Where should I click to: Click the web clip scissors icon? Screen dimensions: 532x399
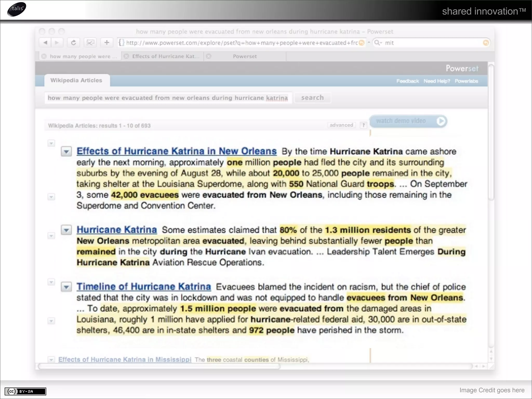[90, 43]
